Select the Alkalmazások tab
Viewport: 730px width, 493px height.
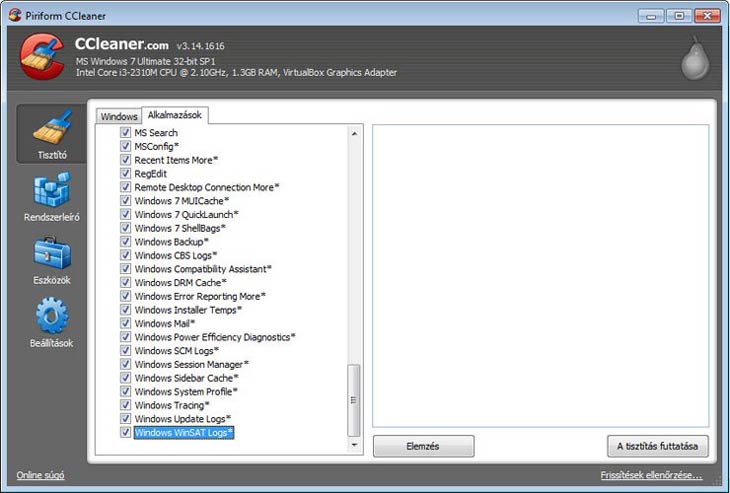pos(175,115)
